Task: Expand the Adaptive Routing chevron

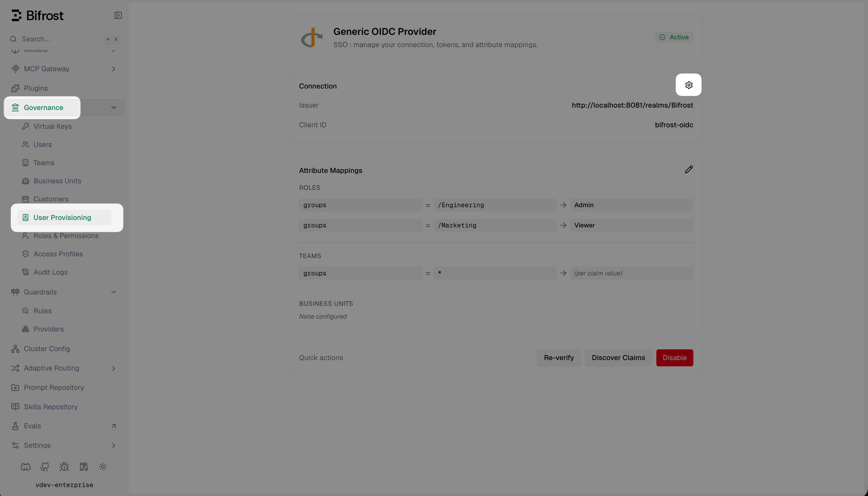Action: (114, 368)
